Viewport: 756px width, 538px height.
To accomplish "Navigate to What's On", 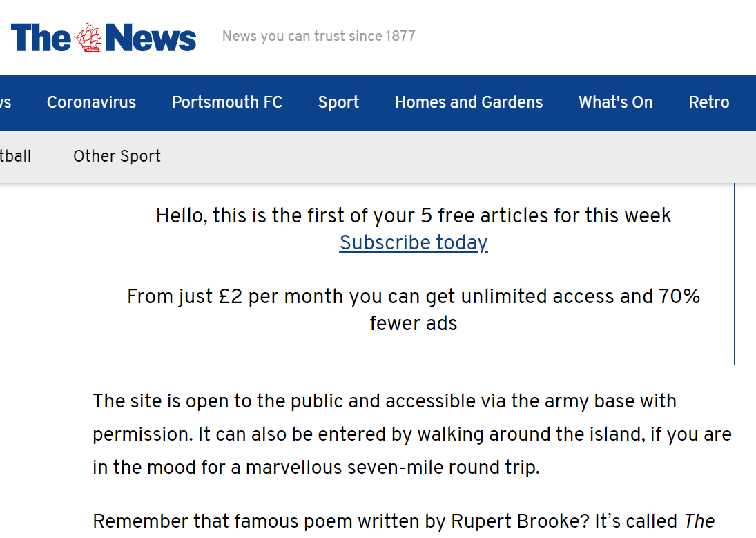I will (615, 102).
